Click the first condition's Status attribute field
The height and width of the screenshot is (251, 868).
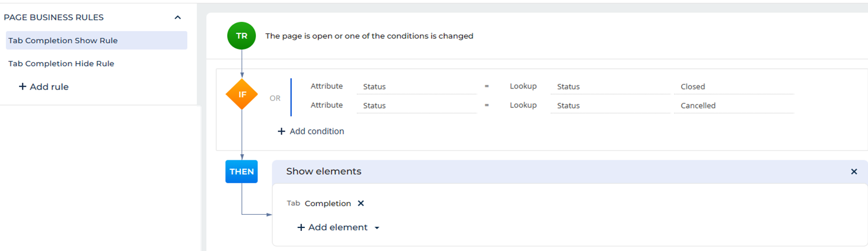(x=416, y=87)
